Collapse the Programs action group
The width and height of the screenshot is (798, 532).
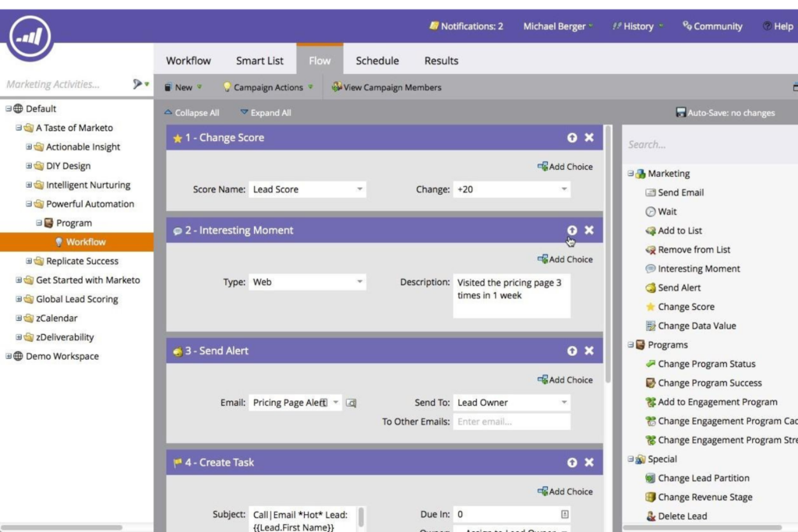pos(630,345)
